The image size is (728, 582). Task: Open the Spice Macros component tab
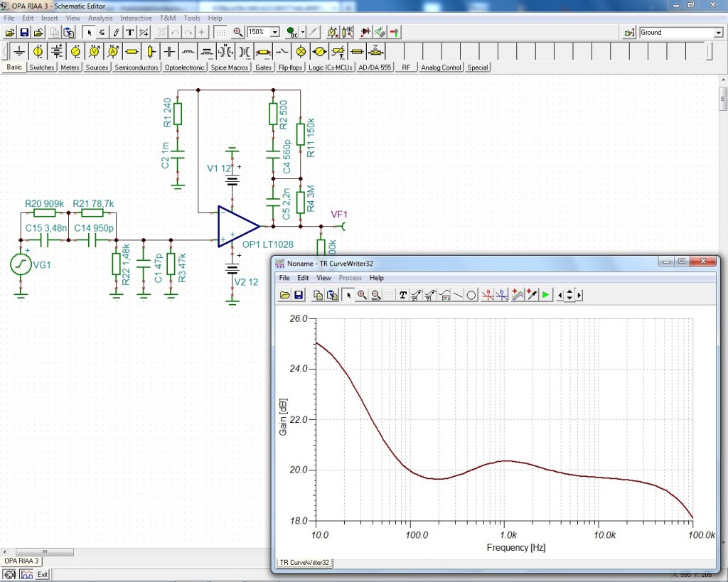click(x=230, y=68)
